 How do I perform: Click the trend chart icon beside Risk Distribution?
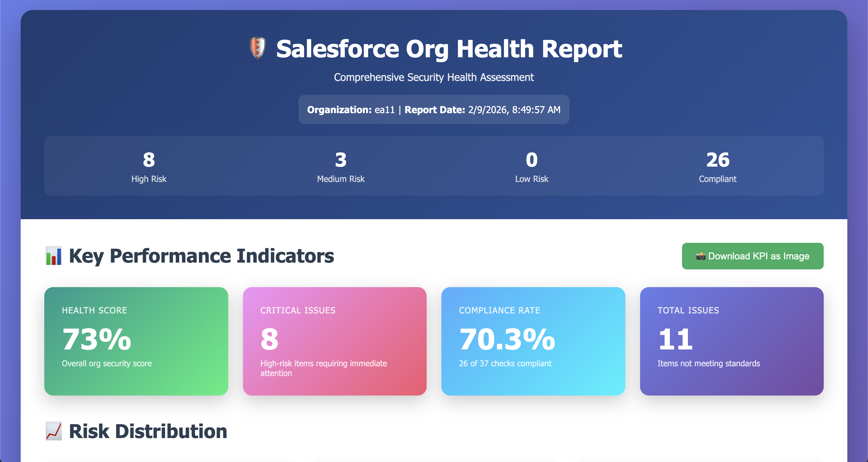[53, 431]
